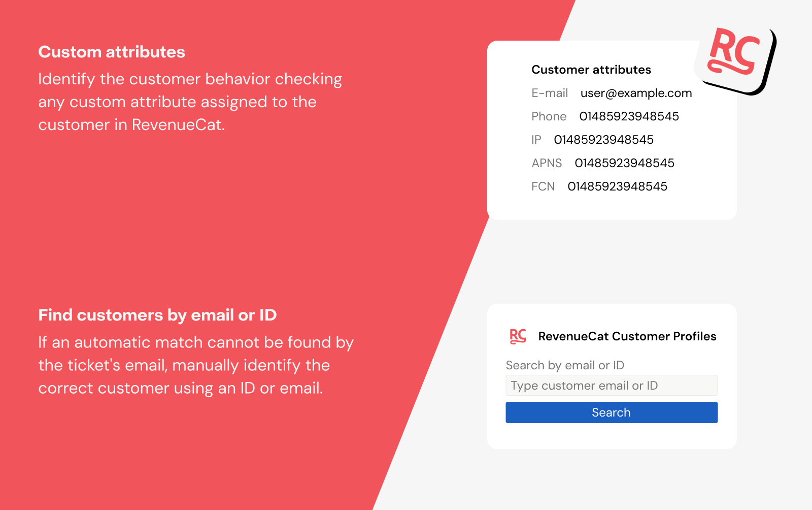This screenshot has height=510, width=812.
Task: Click the IP attribute value
Action: [x=603, y=140]
